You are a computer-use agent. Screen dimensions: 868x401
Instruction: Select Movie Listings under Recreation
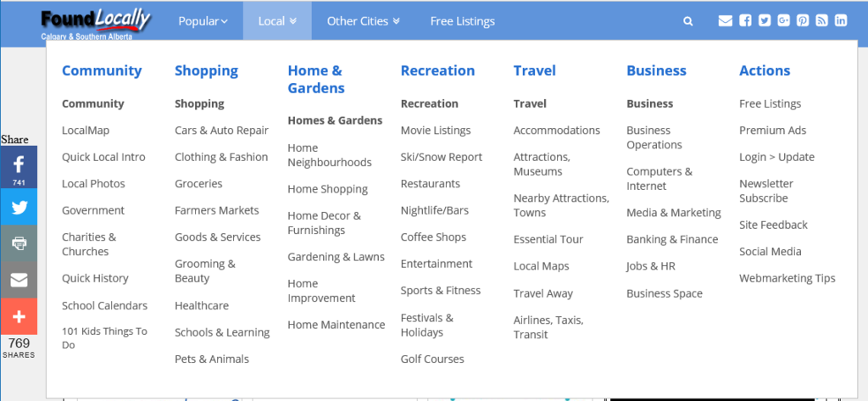(x=436, y=131)
